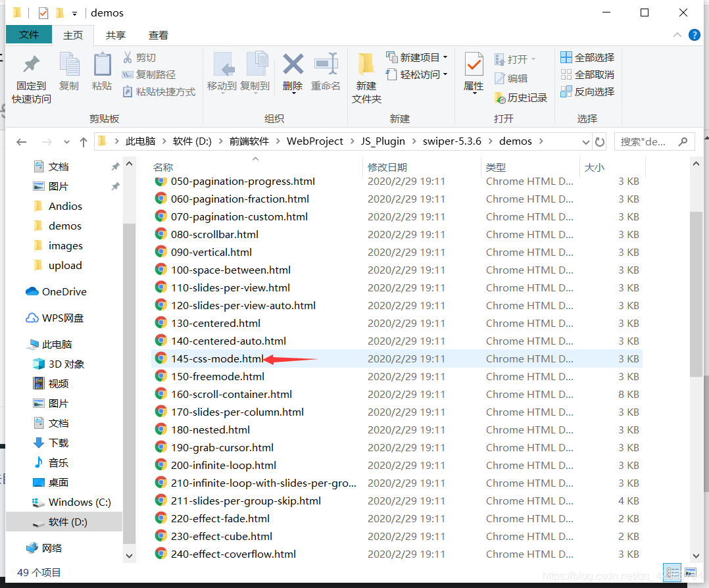The height and width of the screenshot is (588, 709).
Task: Select 软件 (D:) drive in sidebar
Action: point(64,522)
